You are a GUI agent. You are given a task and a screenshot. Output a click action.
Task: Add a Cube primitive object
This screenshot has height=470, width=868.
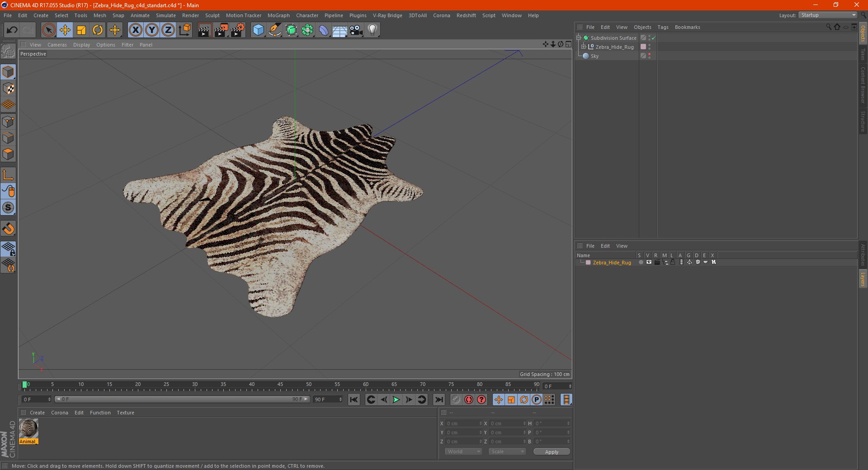coord(258,30)
